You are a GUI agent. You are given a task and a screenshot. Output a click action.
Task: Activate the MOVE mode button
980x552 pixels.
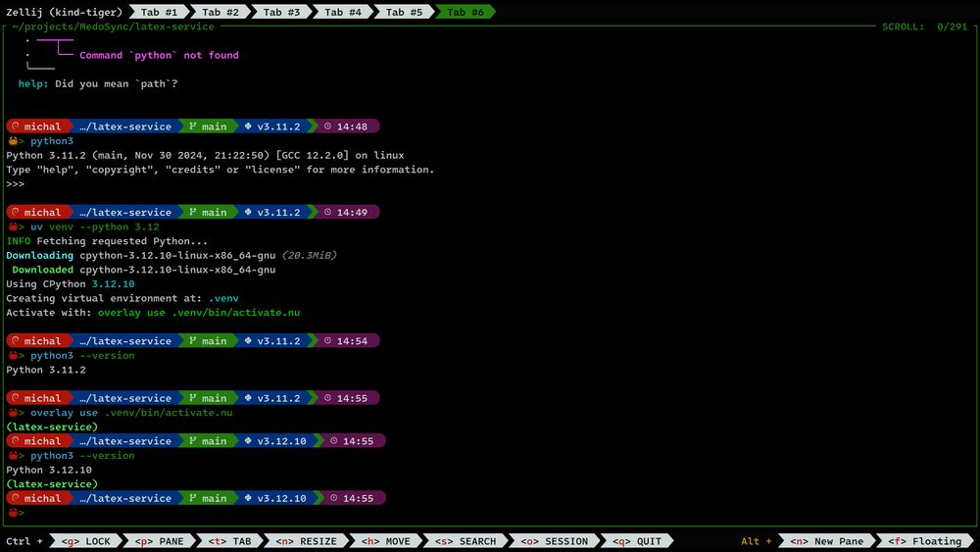click(x=385, y=541)
